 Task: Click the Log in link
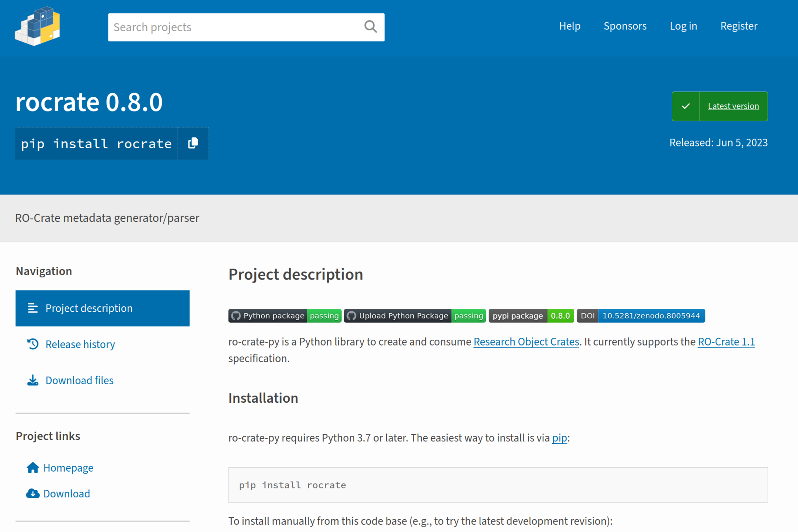click(x=683, y=26)
